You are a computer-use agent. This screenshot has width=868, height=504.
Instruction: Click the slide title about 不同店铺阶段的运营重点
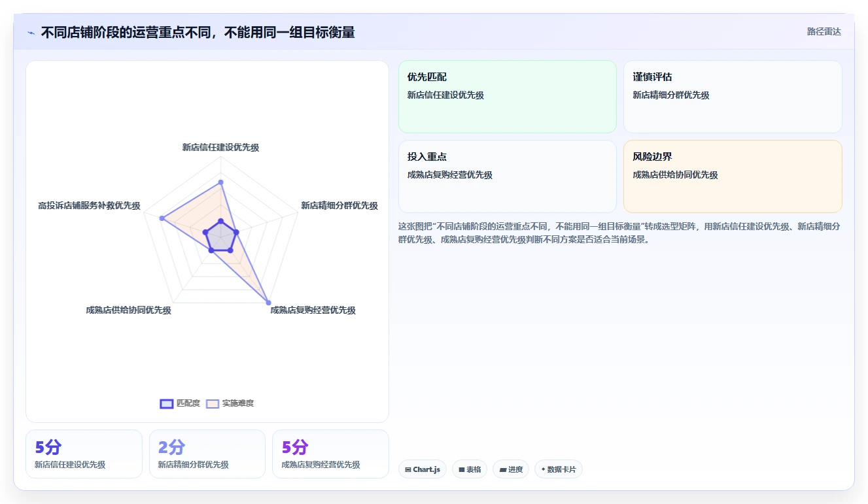pos(198,32)
